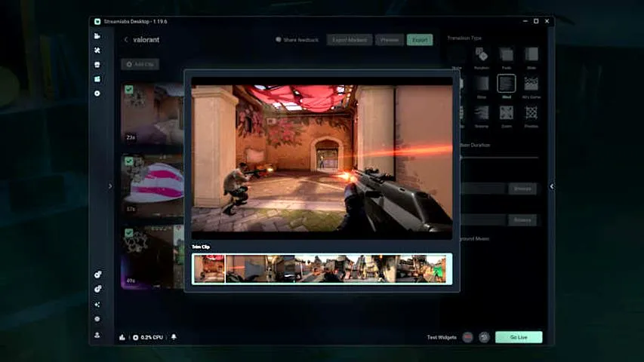The image size is (644, 362).
Task: Open the Editor icon in left sidebar
Action: click(97, 36)
